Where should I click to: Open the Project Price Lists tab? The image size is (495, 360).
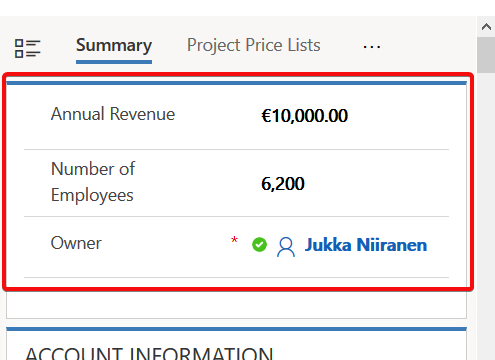pyautogui.click(x=254, y=45)
